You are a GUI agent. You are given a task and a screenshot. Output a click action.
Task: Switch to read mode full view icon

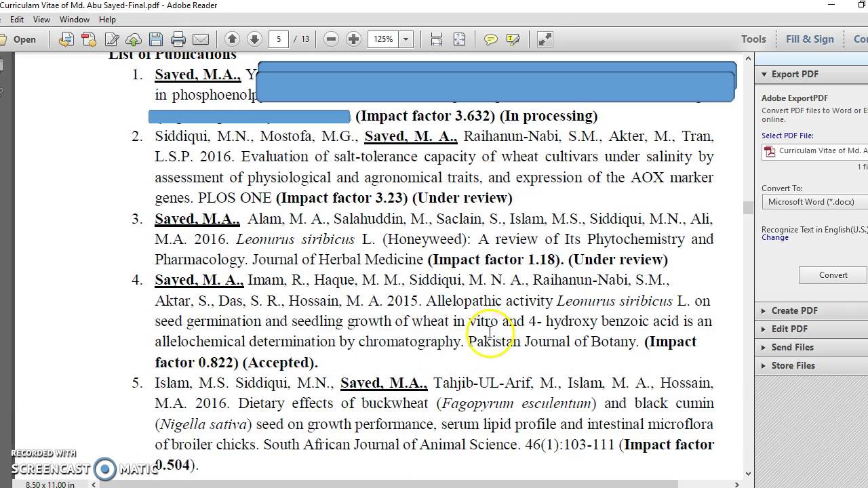click(x=545, y=39)
